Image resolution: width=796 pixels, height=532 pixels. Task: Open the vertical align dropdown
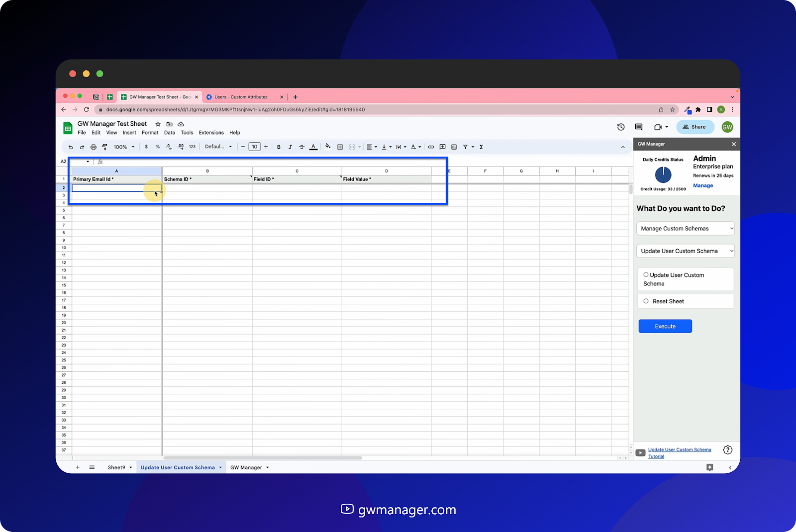387,147
